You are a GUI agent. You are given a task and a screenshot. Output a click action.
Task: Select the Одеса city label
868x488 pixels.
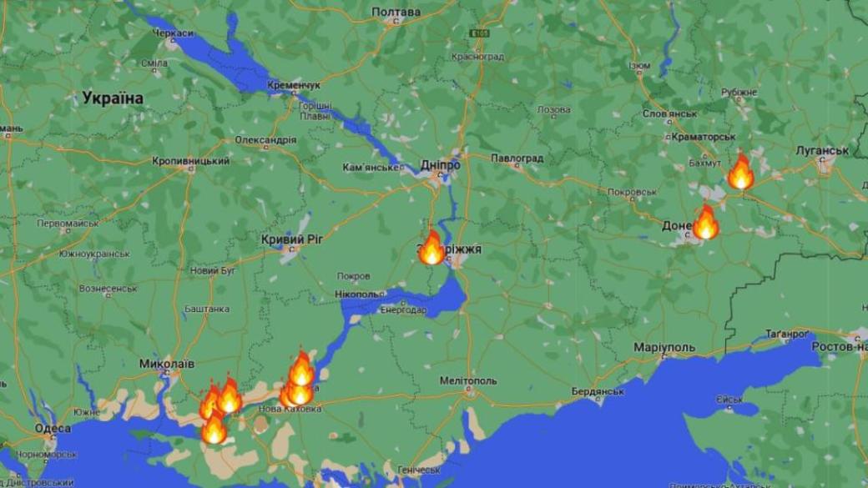[53, 428]
